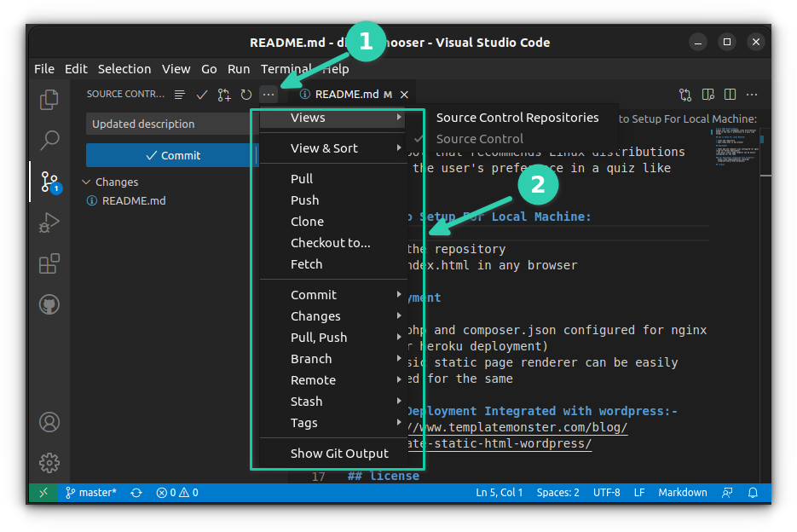Click the master branch indicator in status bar

click(x=90, y=492)
